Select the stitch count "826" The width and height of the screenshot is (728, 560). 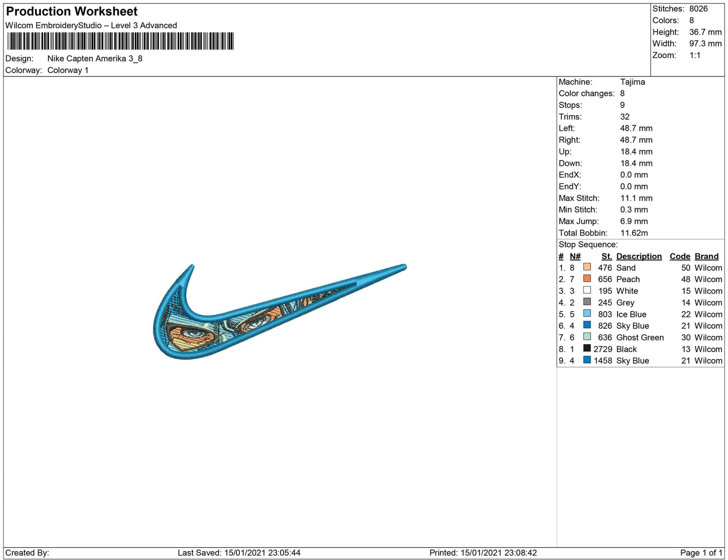[605, 326]
